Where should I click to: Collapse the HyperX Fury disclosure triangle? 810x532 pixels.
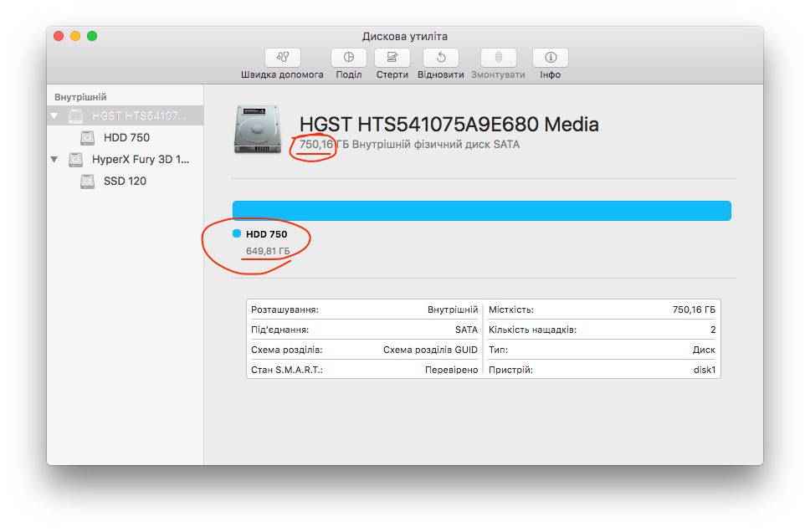pos(54,159)
